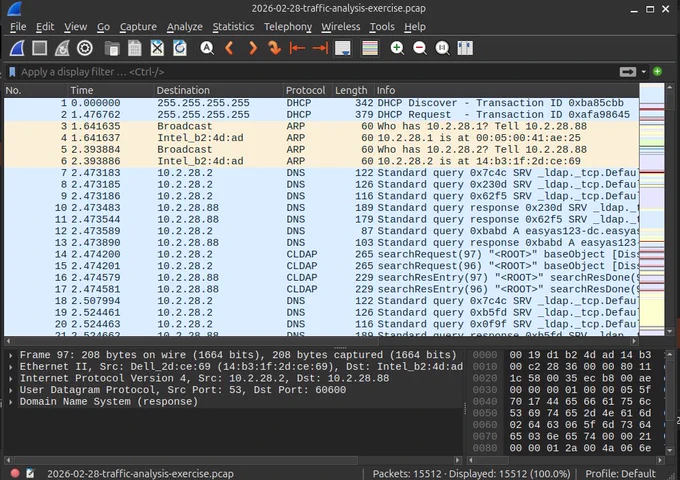Open the Capture menu

138,26
